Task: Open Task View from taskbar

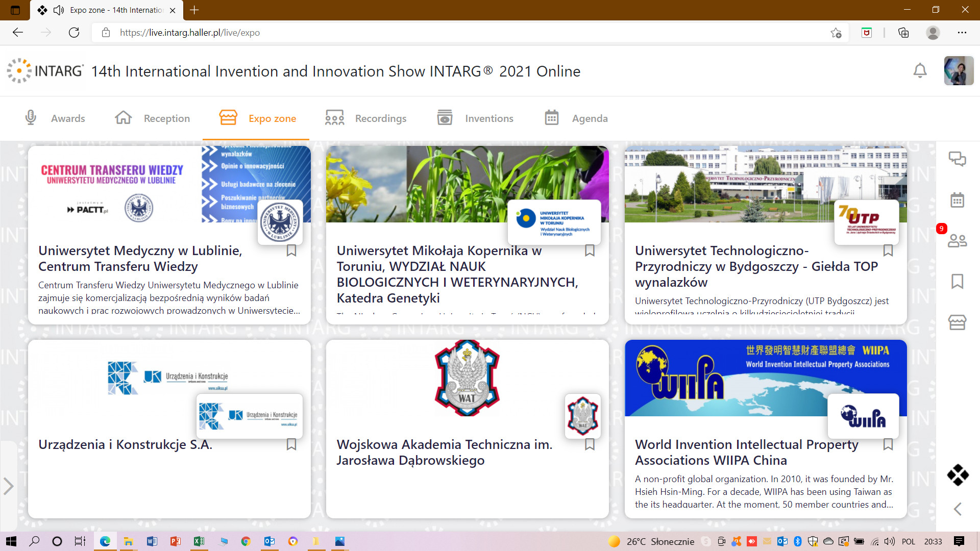Action: point(80,541)
